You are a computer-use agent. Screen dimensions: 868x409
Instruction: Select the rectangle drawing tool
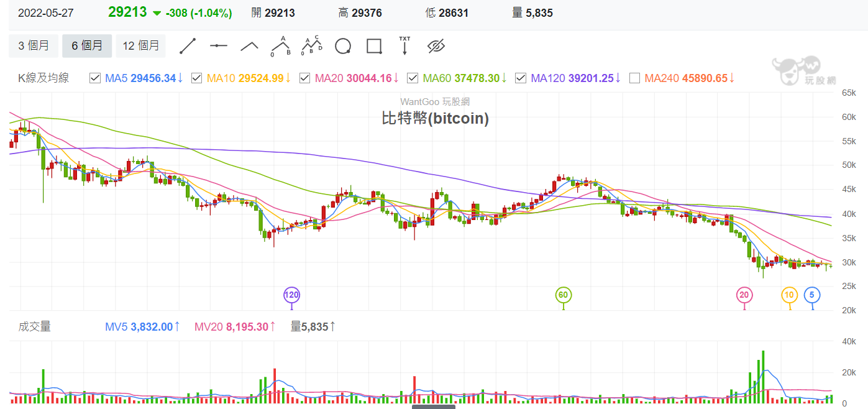coord(374,46)
